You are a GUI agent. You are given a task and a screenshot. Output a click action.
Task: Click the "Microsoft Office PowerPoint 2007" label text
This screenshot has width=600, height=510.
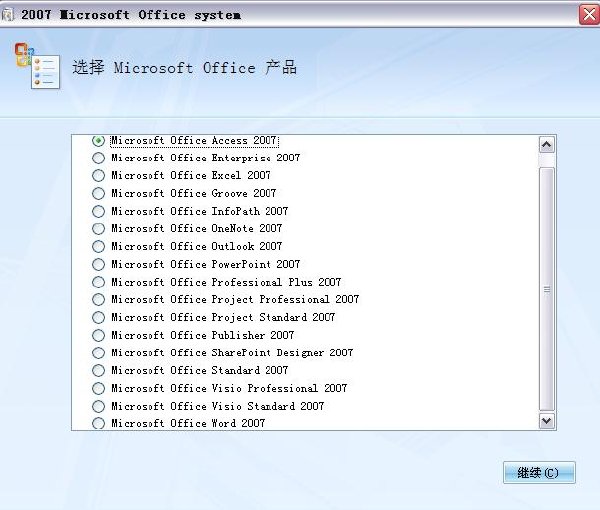(x=205, y=264)
